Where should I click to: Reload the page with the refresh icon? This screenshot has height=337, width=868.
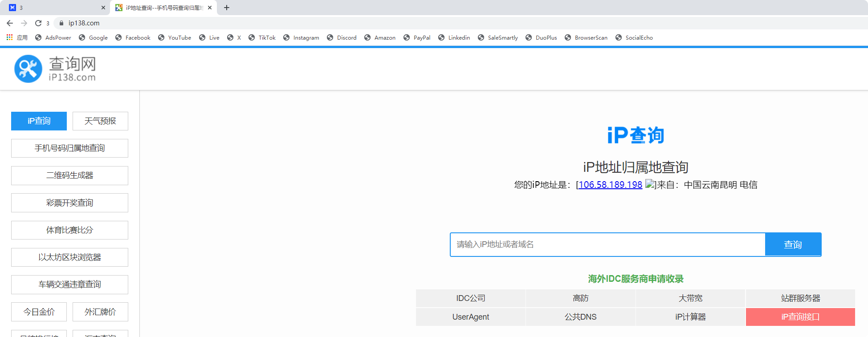(x=38, y=23)
